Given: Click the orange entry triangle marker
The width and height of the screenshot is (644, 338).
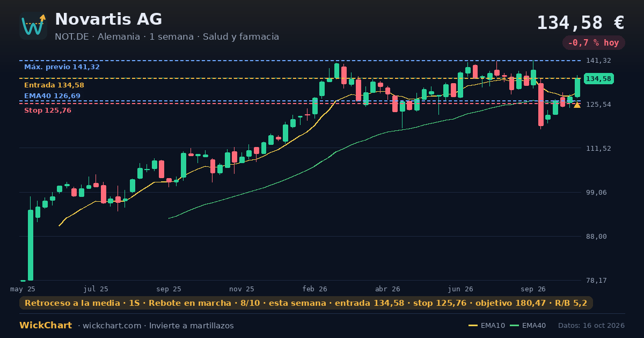Looking at the screenshot, I should 577,105.
